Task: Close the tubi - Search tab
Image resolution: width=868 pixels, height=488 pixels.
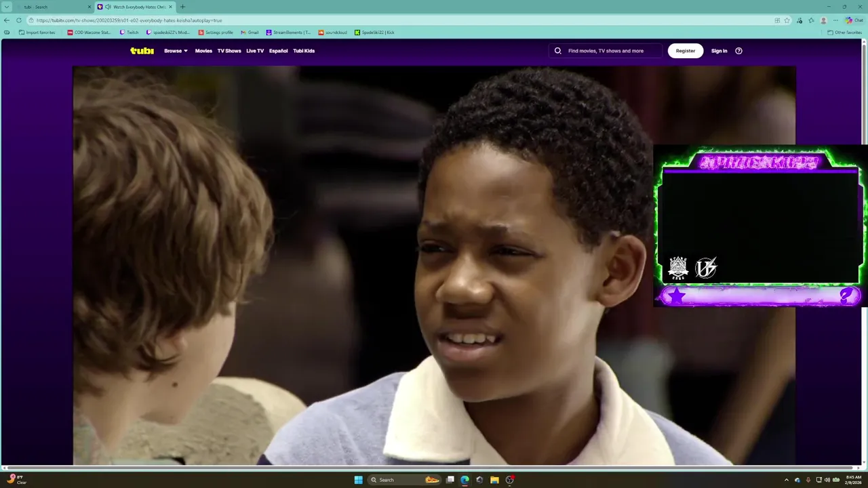Action: coord(89,7)
